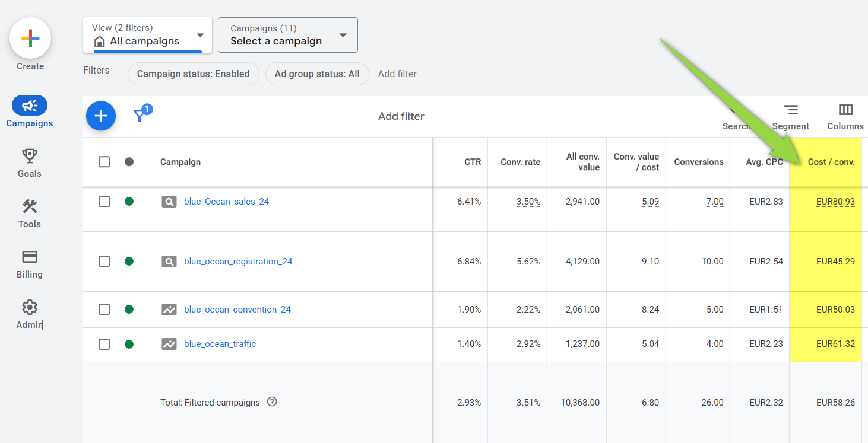Check the select-all box in the table header
Viewport: 868px width, 443px height.
tap(104, 161)
